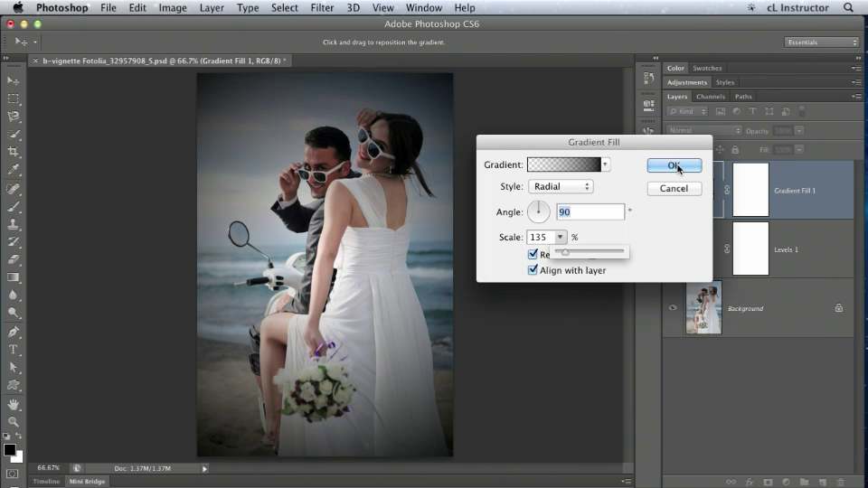
Task: Open the Timeline tab
Action: (x=46, y=482)
